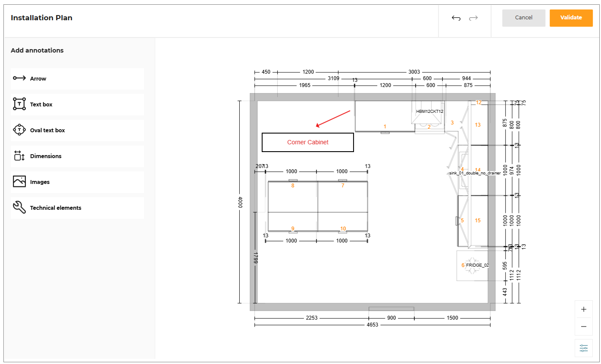Click the Redo arrow icon
Viewport: 601px width, 364px height.
click(473, 18)
